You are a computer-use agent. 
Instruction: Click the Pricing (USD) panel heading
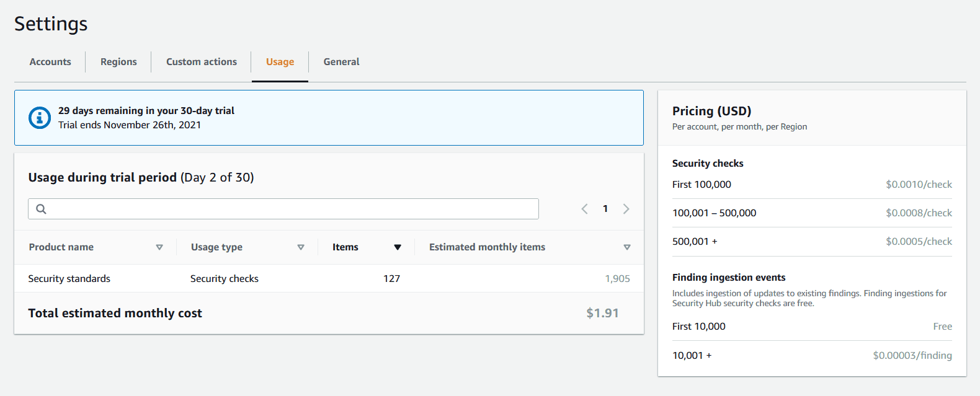tap(711, 111)
